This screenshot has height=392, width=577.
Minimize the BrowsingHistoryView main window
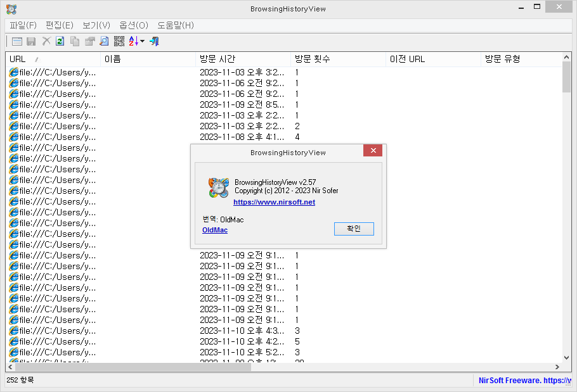click(521, 8)
